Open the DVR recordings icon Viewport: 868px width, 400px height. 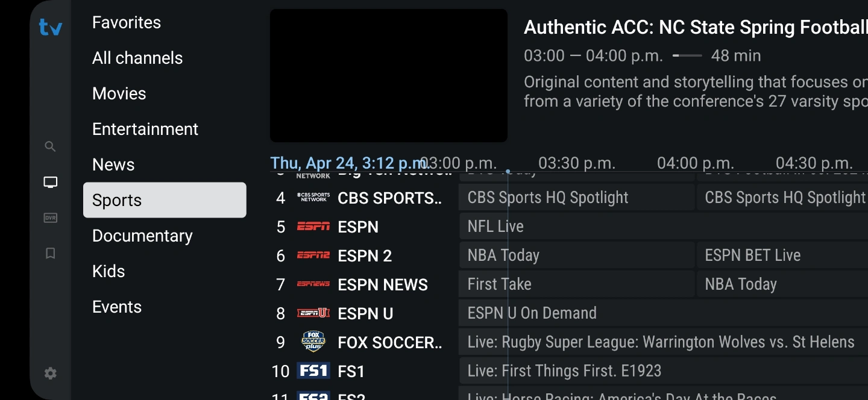click(x=51, y=217)
